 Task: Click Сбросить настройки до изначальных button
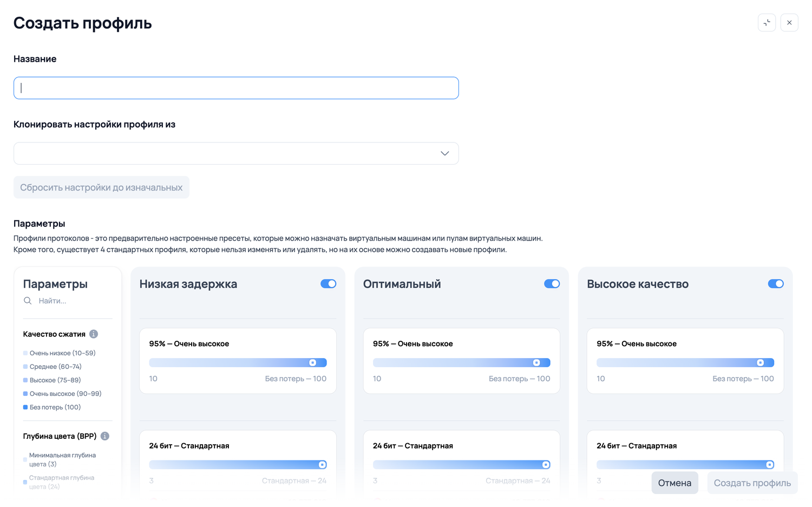coord(101,187)
